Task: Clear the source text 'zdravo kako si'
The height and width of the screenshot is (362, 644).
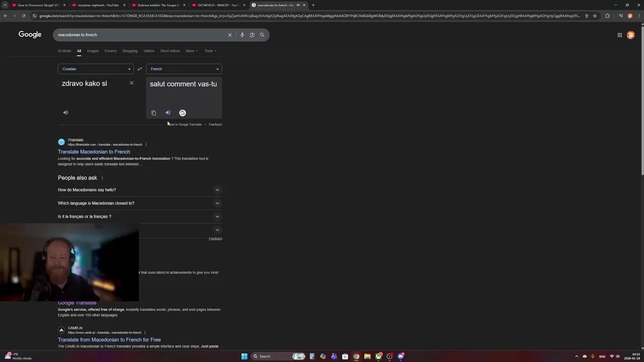Action: click(132, 83)
